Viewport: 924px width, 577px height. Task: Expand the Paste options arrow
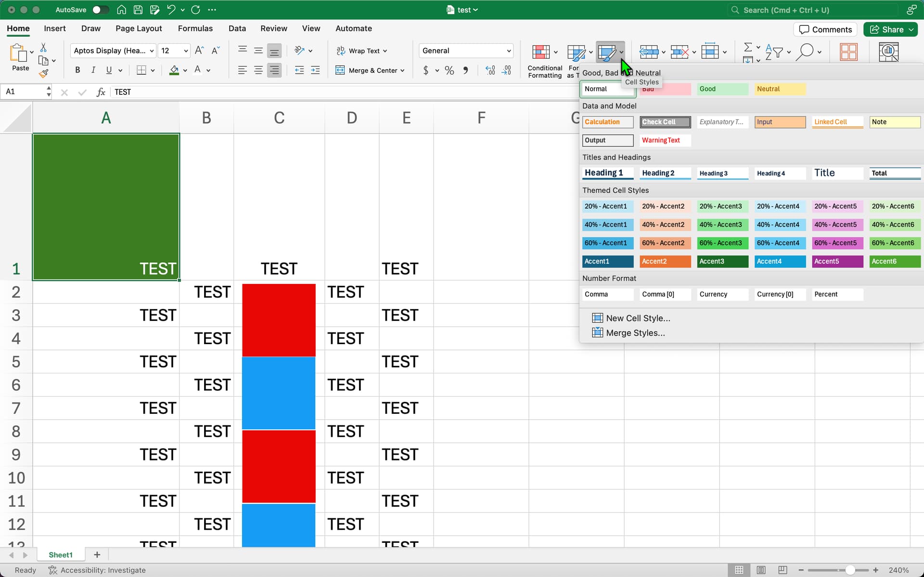(32, 51)
